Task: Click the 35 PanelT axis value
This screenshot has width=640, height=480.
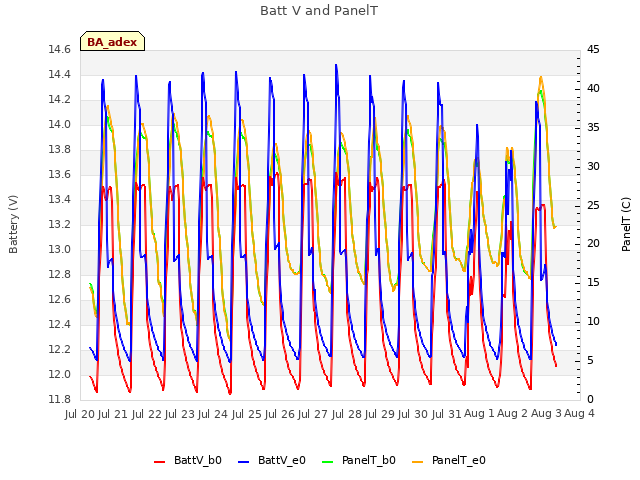Action: click(x=593, y=127)
